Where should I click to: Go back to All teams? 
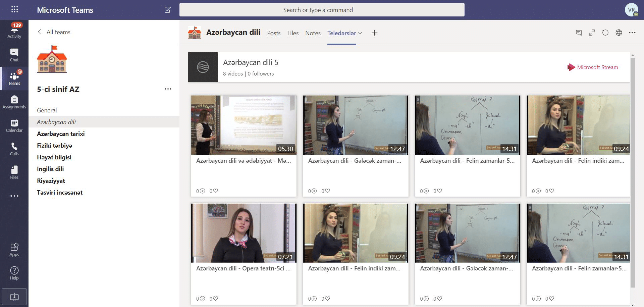[54, 32]
